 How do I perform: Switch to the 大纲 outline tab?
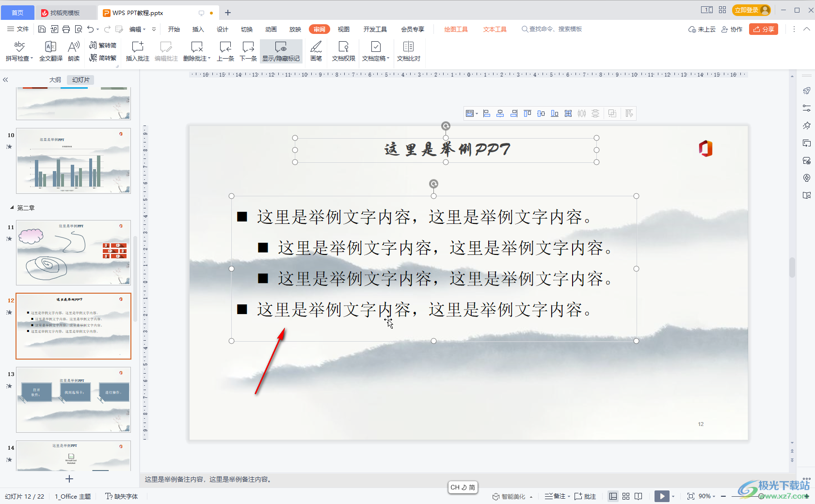(55, 79)
